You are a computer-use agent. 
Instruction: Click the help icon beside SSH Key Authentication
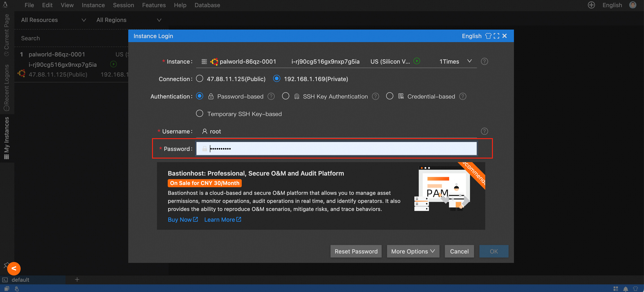(x=375, y=96)
